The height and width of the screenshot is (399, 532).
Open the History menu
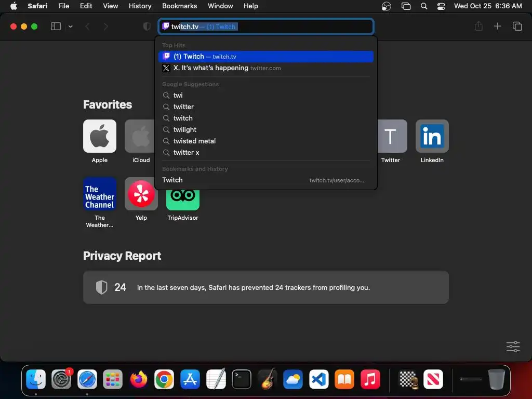[140, 6]
